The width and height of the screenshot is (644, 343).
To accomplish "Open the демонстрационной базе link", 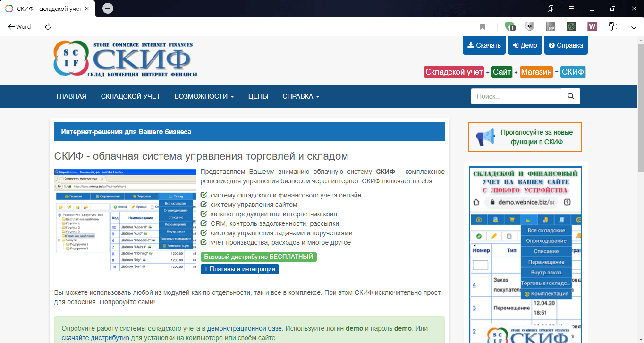I will click(245, 328).
